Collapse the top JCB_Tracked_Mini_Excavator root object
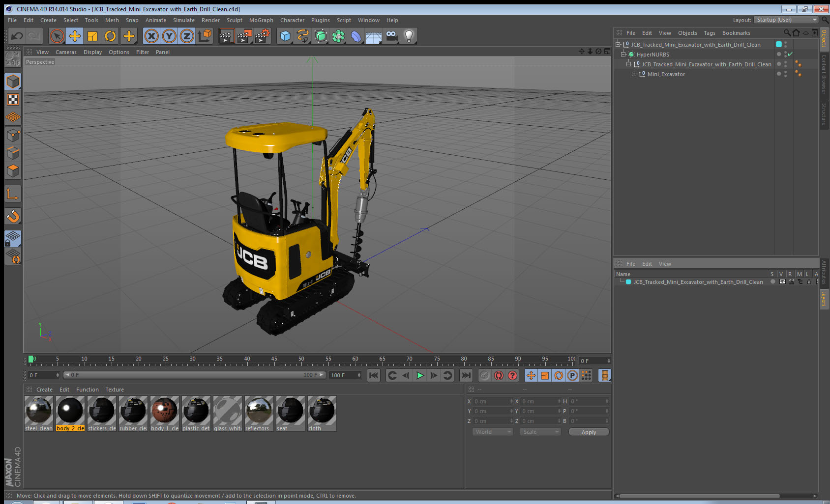The height and width of the screenshot is (504, 830). pyautogui.click(x=618, y=44)
